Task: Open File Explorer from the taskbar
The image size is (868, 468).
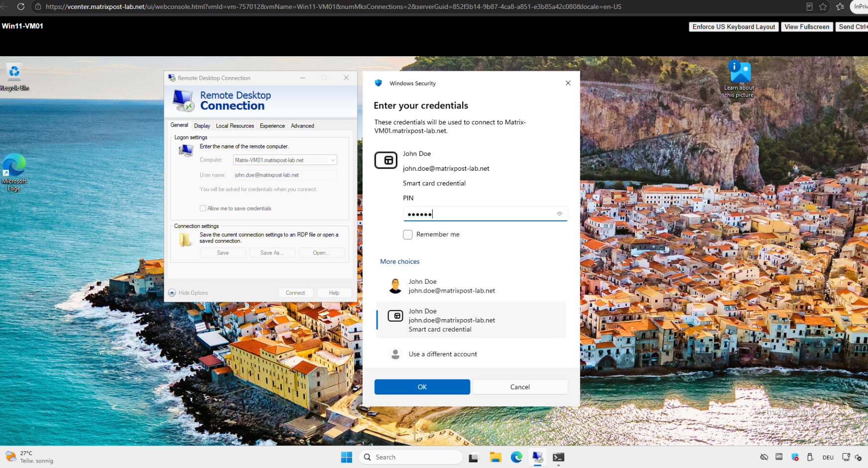Action: click(x=495, y=457)
